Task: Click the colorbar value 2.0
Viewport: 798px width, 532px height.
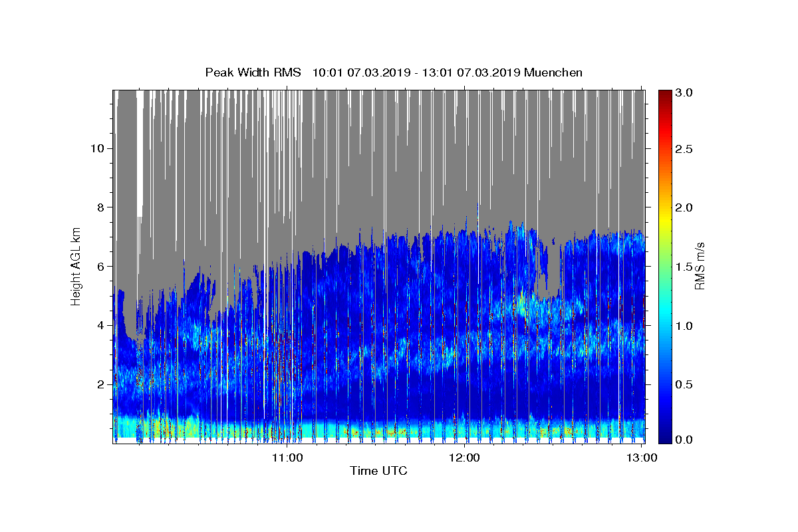Action: 684,207
